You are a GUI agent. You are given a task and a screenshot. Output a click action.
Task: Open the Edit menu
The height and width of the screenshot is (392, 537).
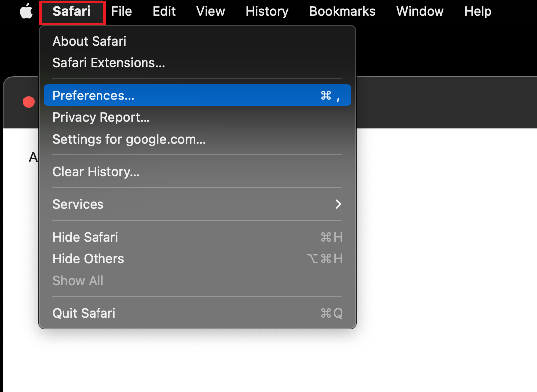(x=164, y=12)
